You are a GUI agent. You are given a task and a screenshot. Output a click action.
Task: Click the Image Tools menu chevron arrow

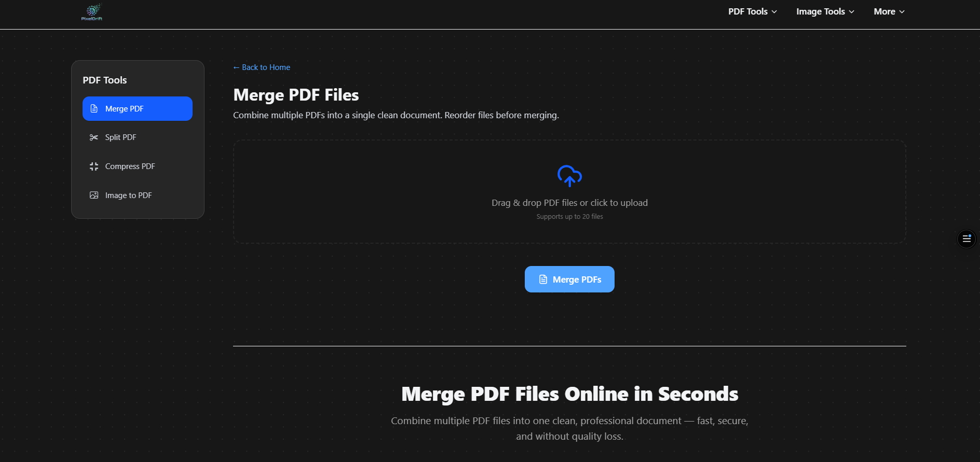[x=852, y=12]
